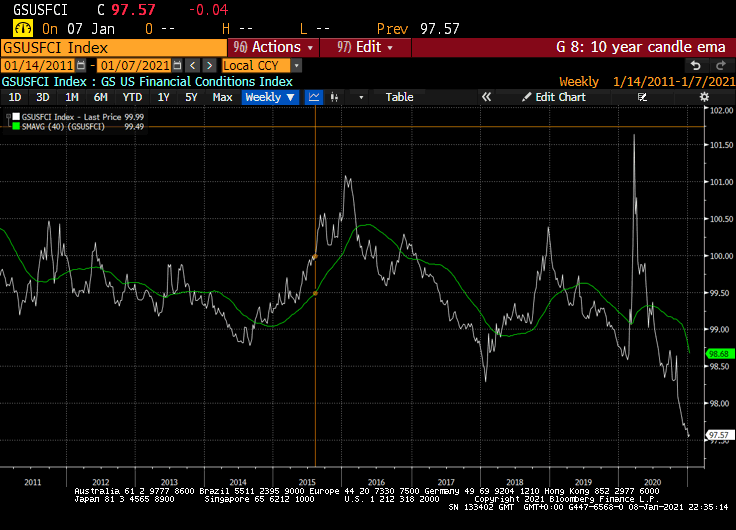The height and width of the screenshot is (530, 736).
Task: Go to next date range arrow
Action: pyautogui.click(x=209, y=65)
